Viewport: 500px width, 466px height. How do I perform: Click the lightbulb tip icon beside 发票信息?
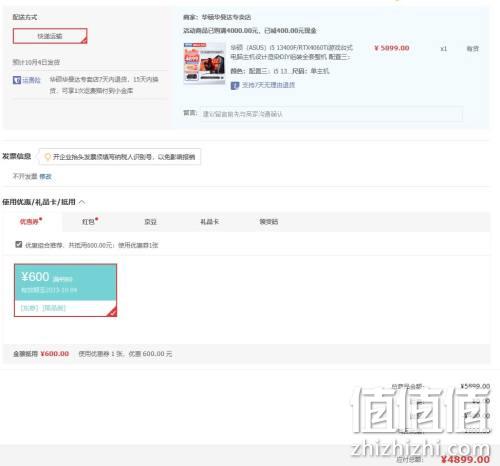click(x=47, y=157)
